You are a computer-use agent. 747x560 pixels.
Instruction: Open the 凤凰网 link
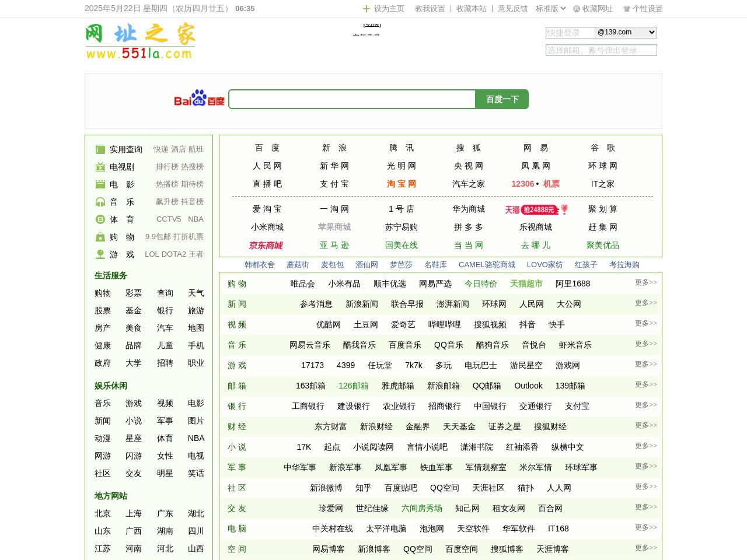536,166
